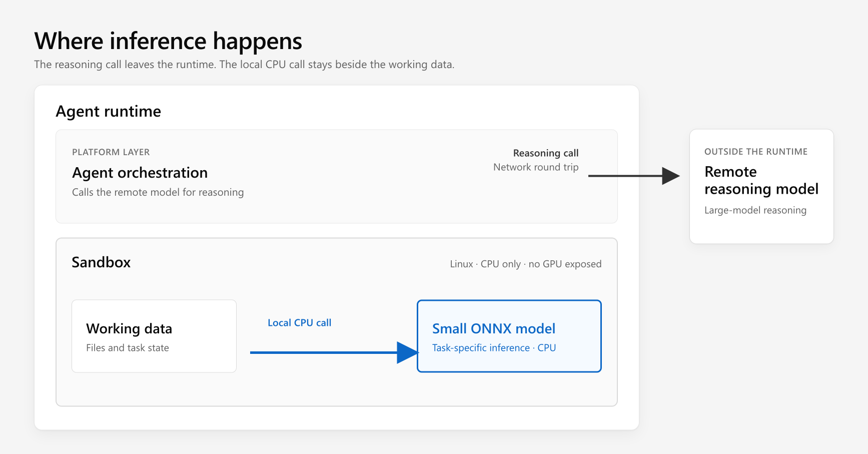Screen dimensions: 868x454
Task: Click the blue 'Local CPU call' label
Action: pyautogui.click(x=300, y=323)
